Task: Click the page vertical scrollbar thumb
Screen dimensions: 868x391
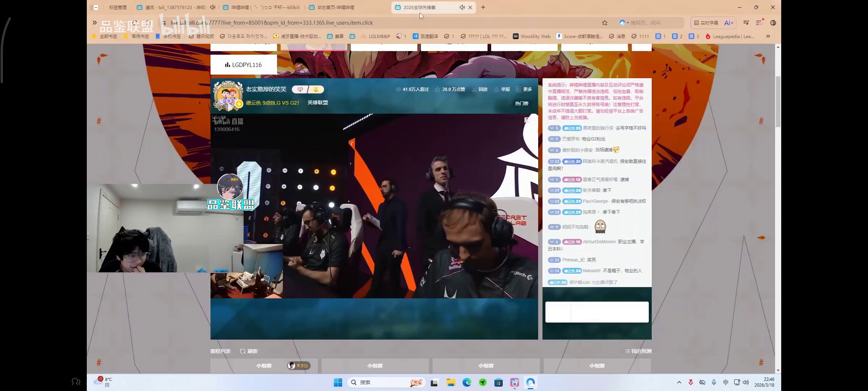Action: (778, 101)
